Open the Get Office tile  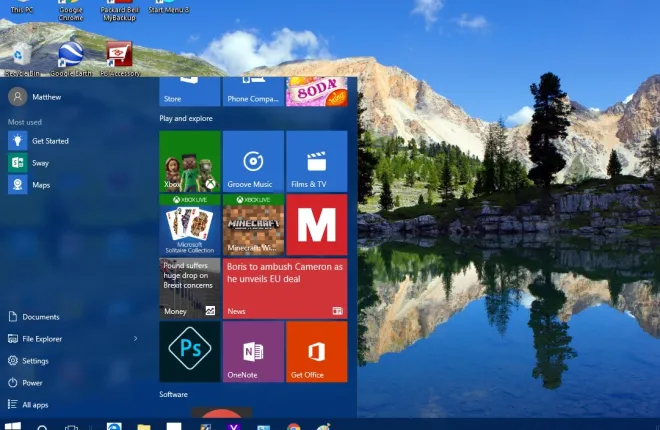click(x=317, y=352)
